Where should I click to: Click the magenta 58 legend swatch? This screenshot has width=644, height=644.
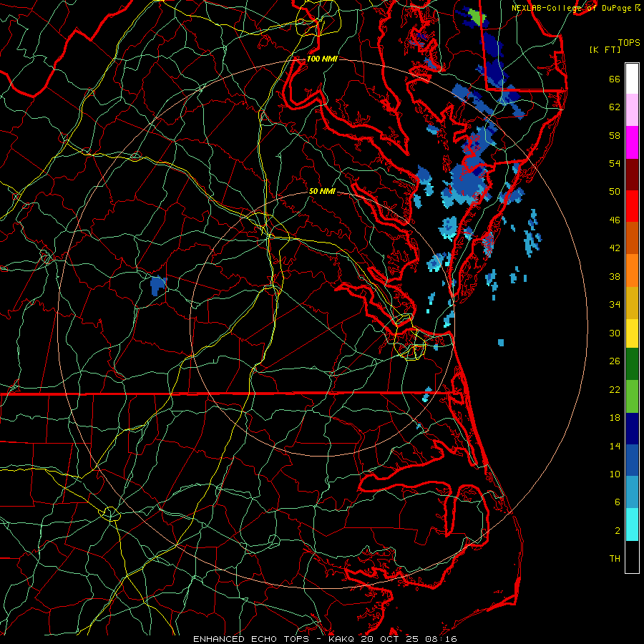point(632,142)
